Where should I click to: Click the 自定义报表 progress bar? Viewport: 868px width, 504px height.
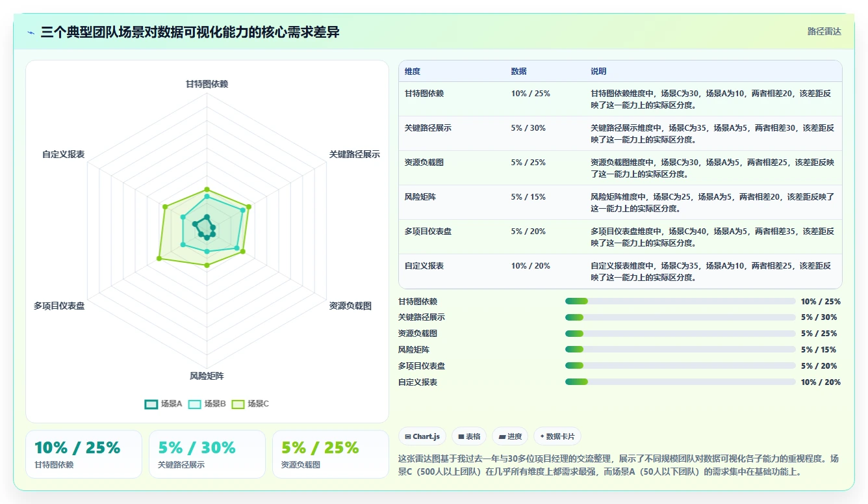coord(680,382)
